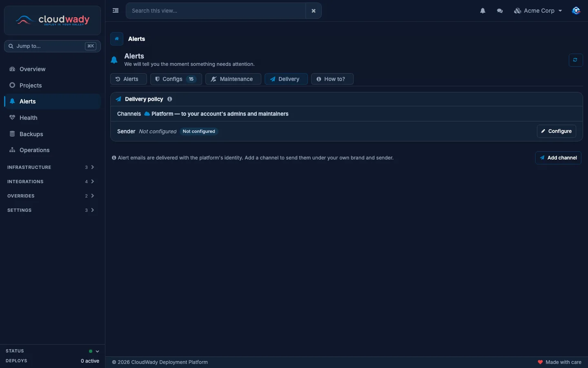This screenshot has height=368, width=588.
Task: Open Operations in sidebar
Action: (52, 150)
